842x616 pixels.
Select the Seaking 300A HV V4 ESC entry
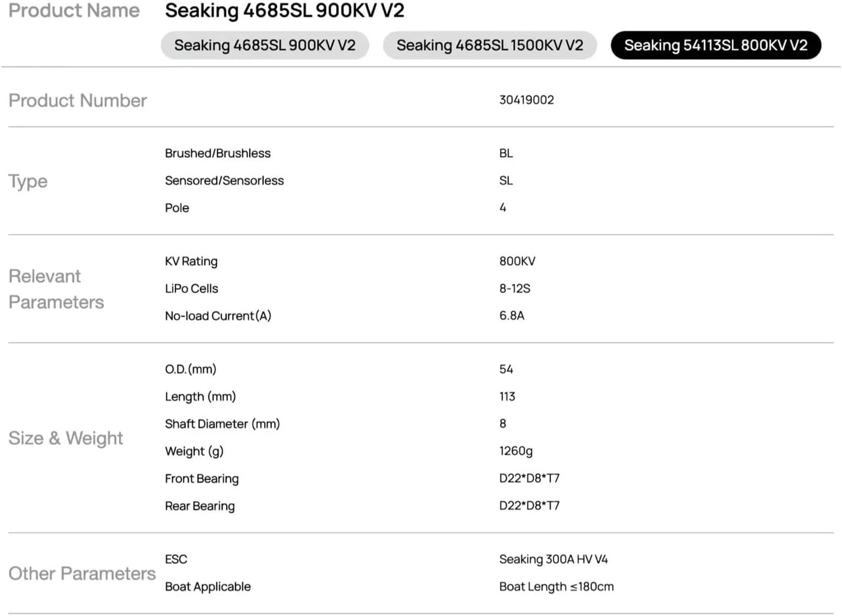[554, 559]
